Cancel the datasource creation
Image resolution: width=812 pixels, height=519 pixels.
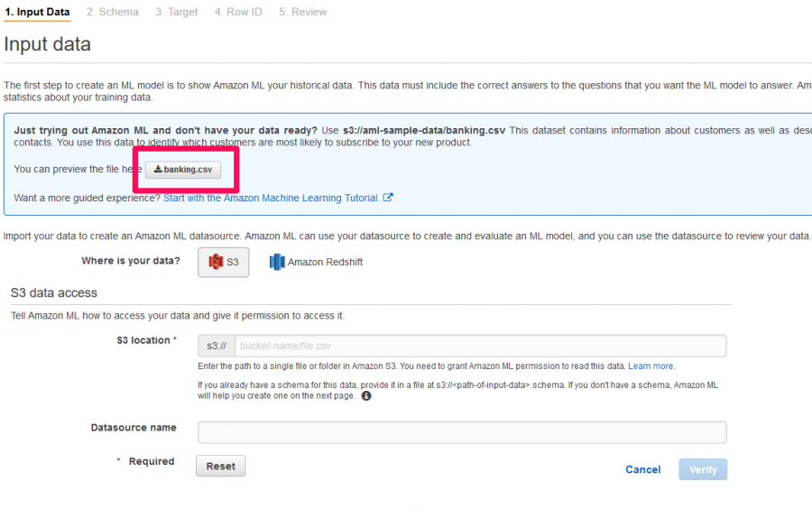click(x=643, y=469)
